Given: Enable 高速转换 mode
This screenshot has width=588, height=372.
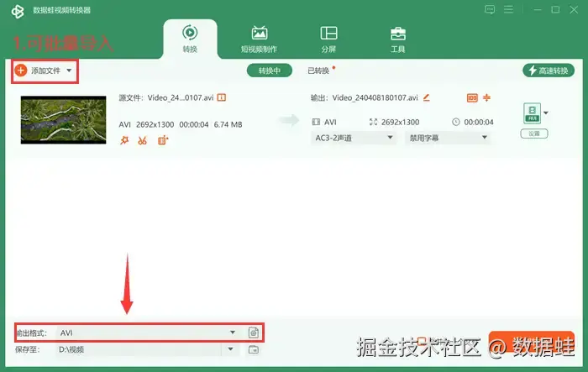Looking at the screenshot, I should [549, 71].
